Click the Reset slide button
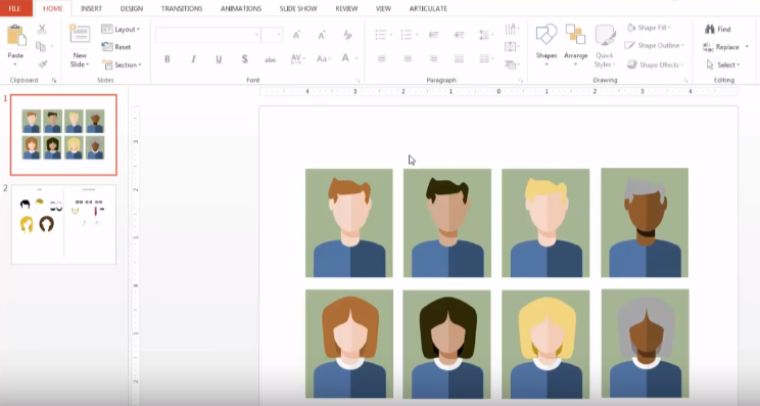This screenshot has height=406, width=760. pos(117,47)
